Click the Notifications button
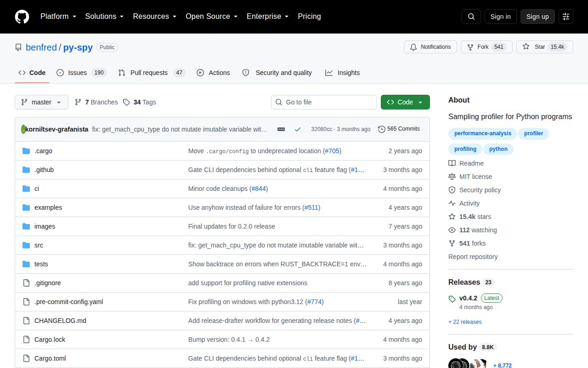This screenshot has width=588, height=368. coord(430,47)
